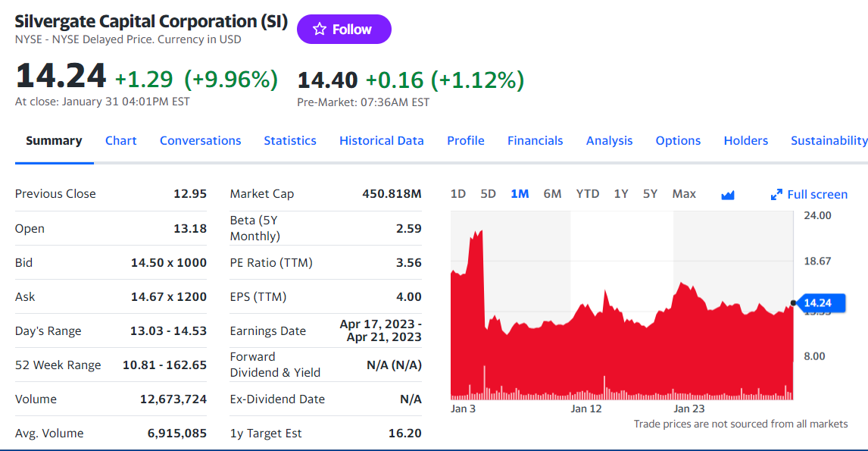Switch chart type using area chart icon
The image size is (868, 451).
[x=727, y=195]
